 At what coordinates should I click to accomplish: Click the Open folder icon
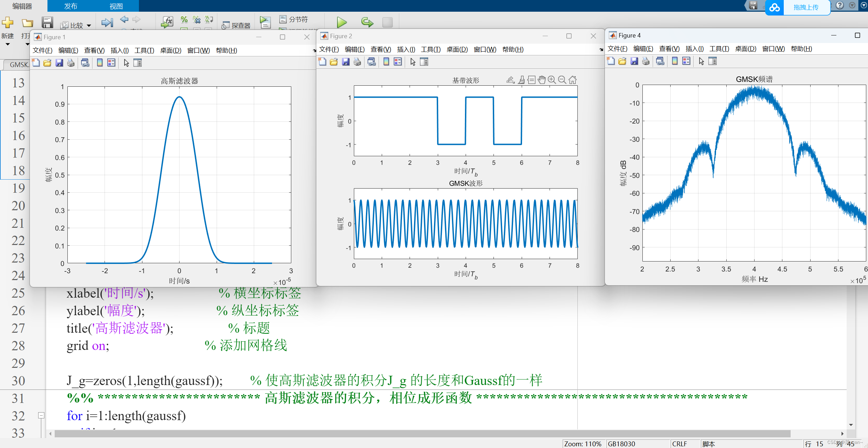(27, 23)
